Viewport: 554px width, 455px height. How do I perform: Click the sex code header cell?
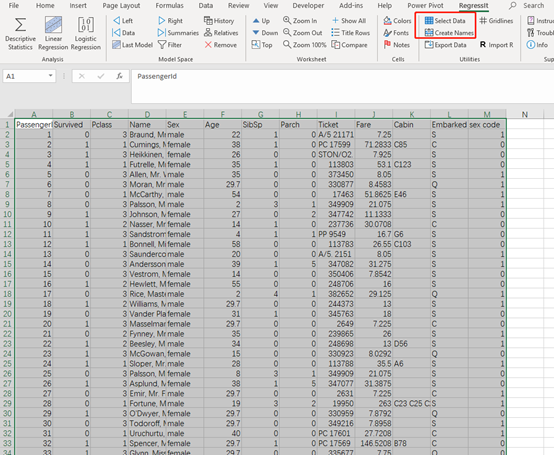487,125
